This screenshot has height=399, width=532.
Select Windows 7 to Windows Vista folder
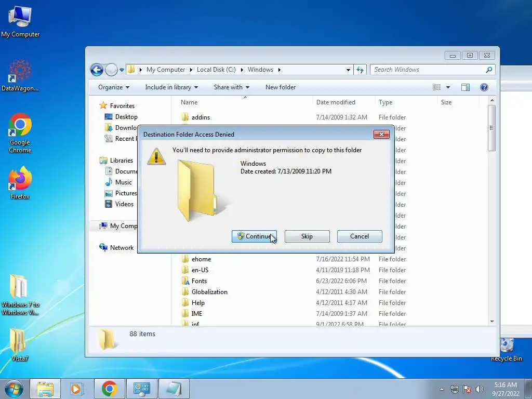pos(20,295)
